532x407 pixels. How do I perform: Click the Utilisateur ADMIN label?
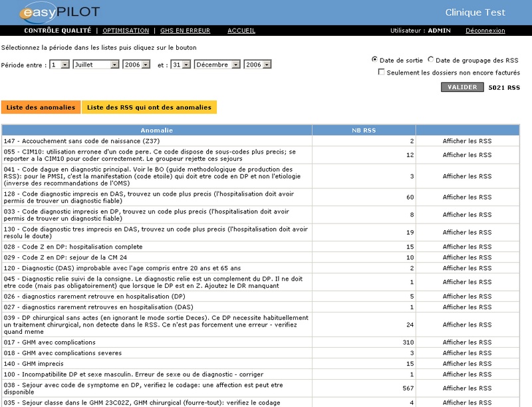420,31
